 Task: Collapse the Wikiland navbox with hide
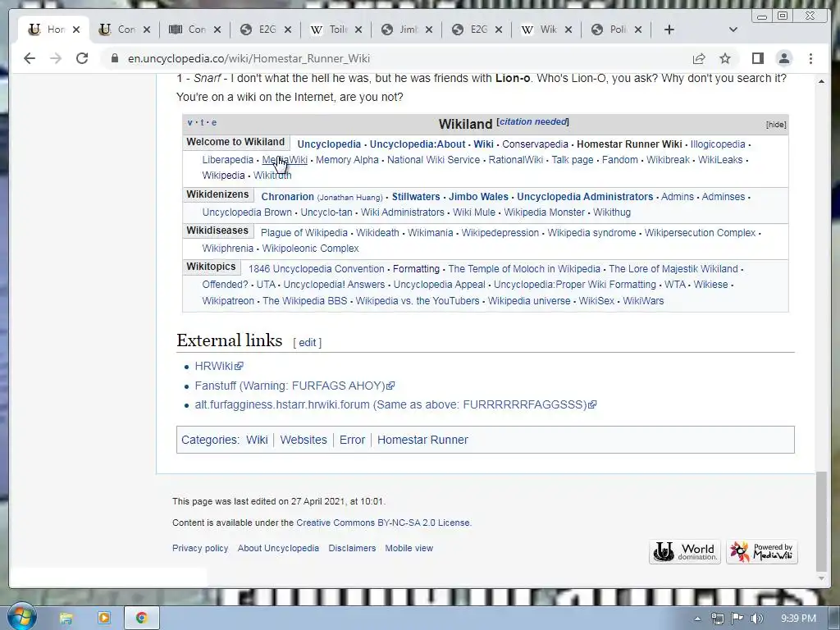point(776,125)
